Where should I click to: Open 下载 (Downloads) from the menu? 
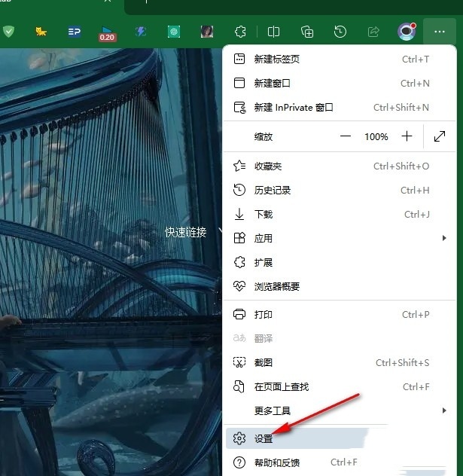[331, 214]
